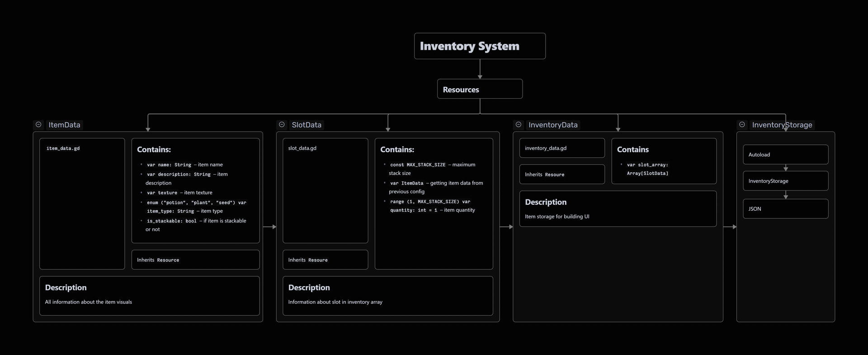Collapse the InventoryData section
This screenshot has width=868, height=355.
pos(519,124)
